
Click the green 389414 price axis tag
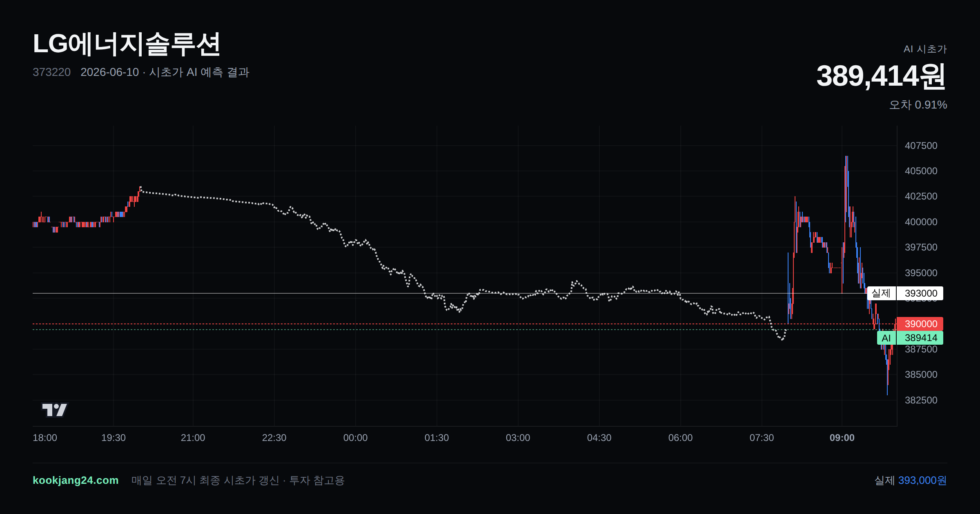(920, 338)
